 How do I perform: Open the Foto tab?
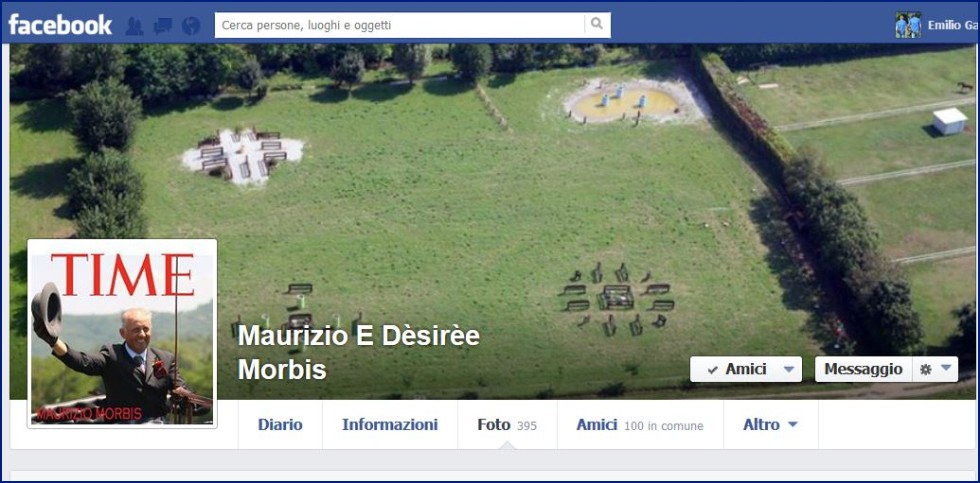click(x=507, y=425)
